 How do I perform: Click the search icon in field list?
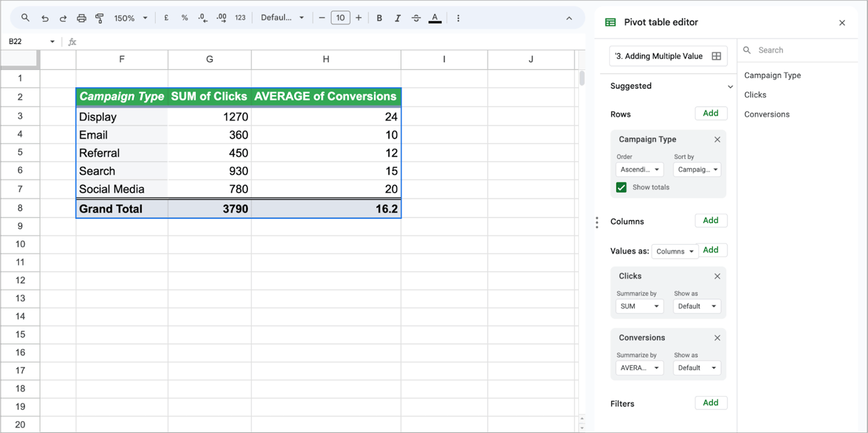pyautogui.click(x=747, y=50)
